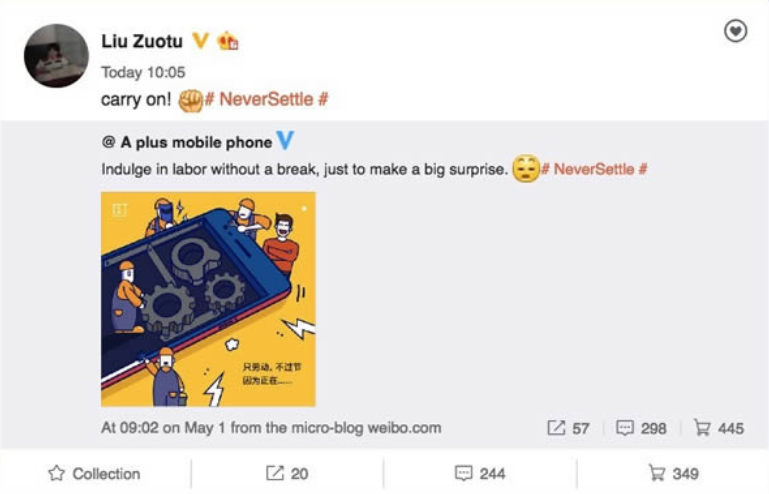Enlarge the phone construction illustration

[208, 299]
